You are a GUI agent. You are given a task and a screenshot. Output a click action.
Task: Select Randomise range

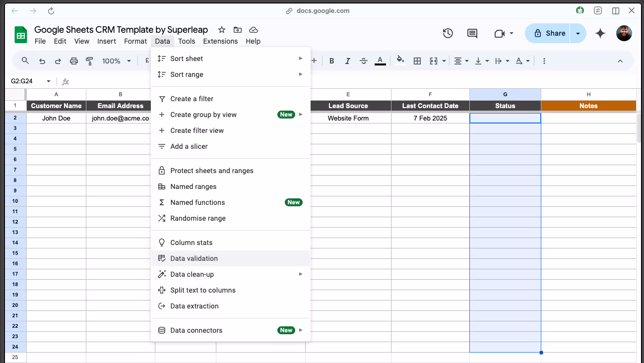[x=231, y=218]
